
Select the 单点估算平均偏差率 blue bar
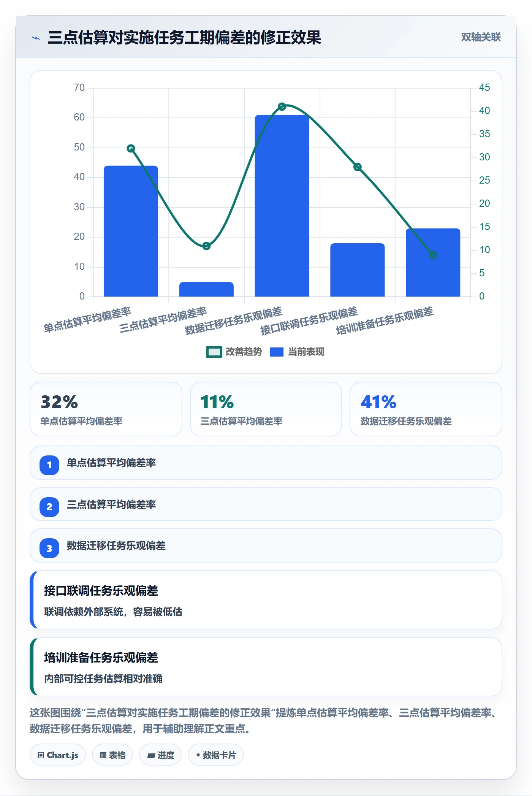pyautogui.click(x=131, y=231)
